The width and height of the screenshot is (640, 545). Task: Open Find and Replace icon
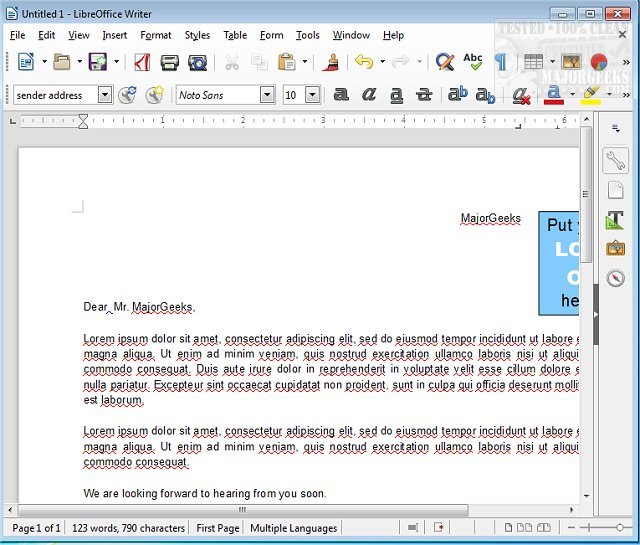444,62
